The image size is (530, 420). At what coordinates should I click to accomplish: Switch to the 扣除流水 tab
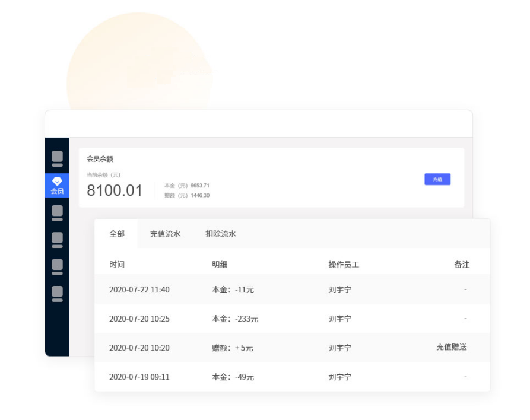pyautogui.click(x=221, y=234)
